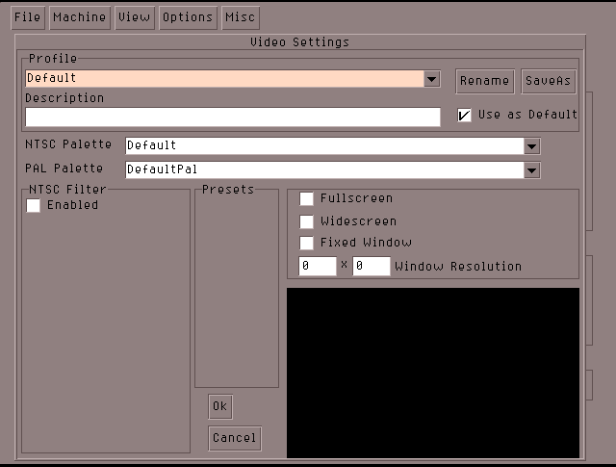
Task: Open the Machine menu
Action: (80, 18)
